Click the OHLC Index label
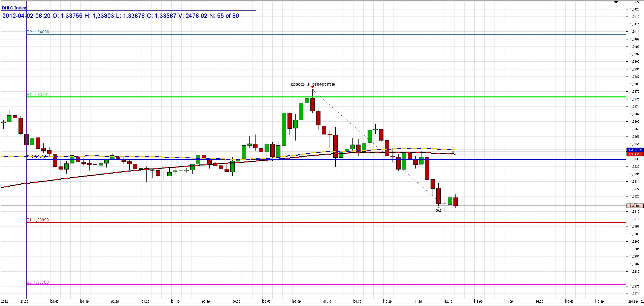This screenshot has height=306, width=644. (14, 8)
